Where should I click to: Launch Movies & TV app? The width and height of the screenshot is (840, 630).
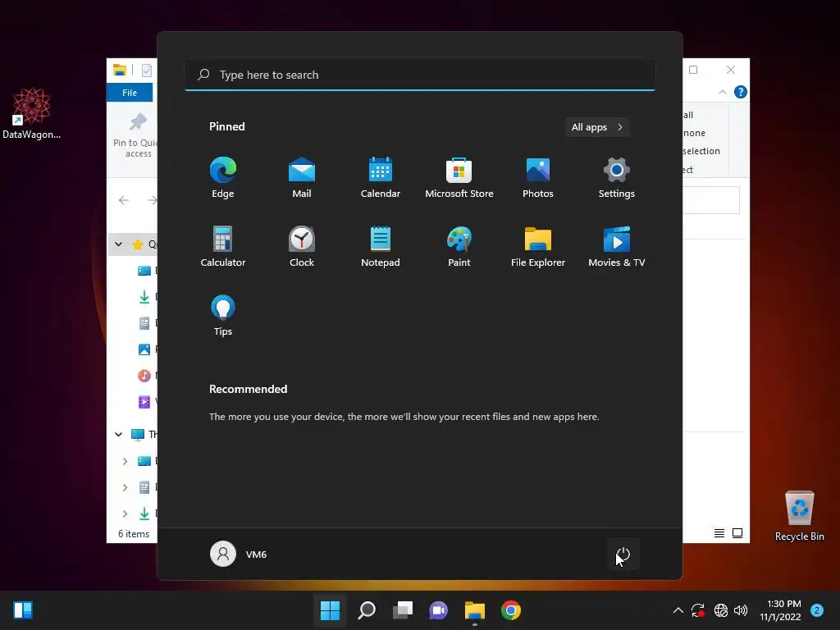pos(617,246)
